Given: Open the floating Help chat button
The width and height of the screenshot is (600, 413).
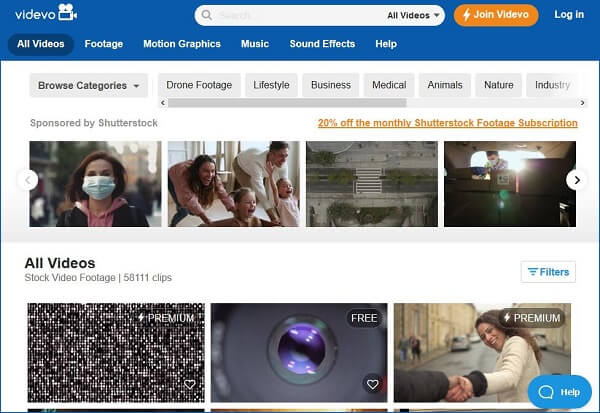Looking at the screenshot, I should tap(559, 392).
